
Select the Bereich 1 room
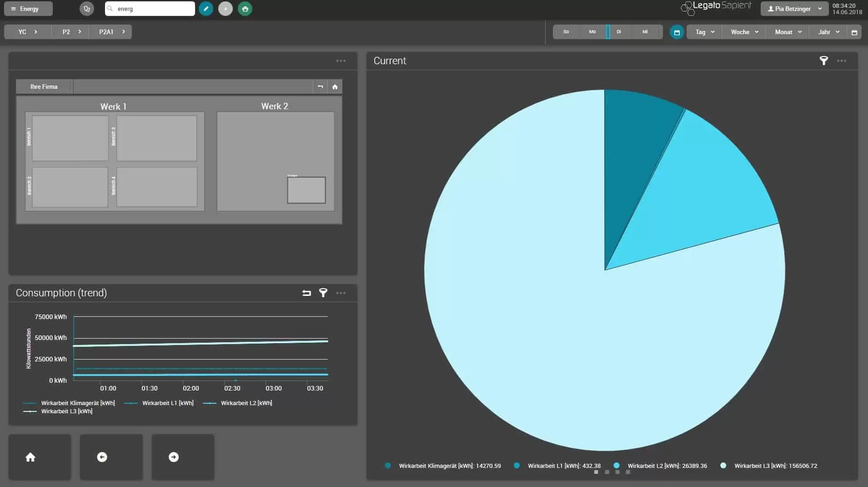70,138
